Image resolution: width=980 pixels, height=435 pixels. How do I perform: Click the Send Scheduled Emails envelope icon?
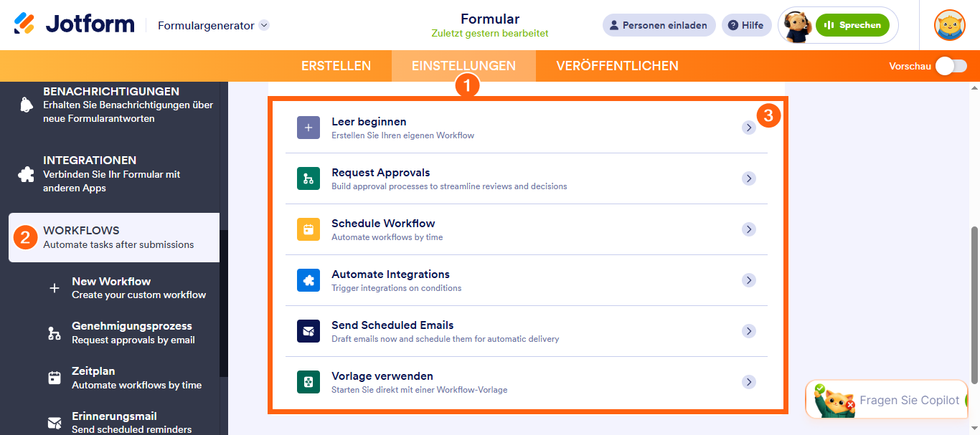(x=308, y=331)
